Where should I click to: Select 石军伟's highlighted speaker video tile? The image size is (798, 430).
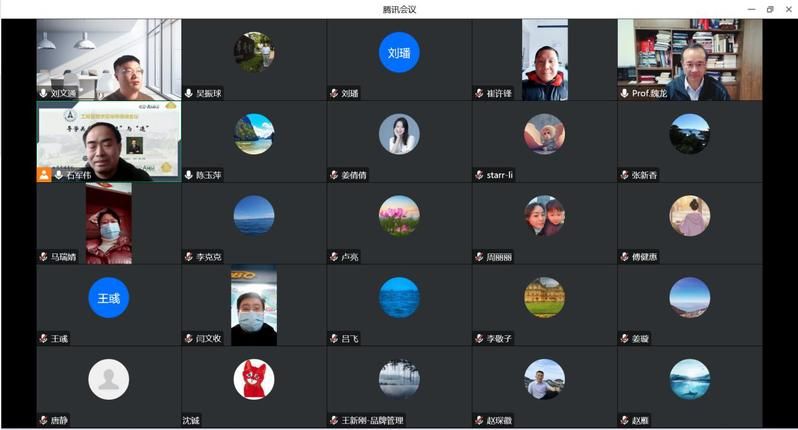pyautogui.click(x=109, y=141)
